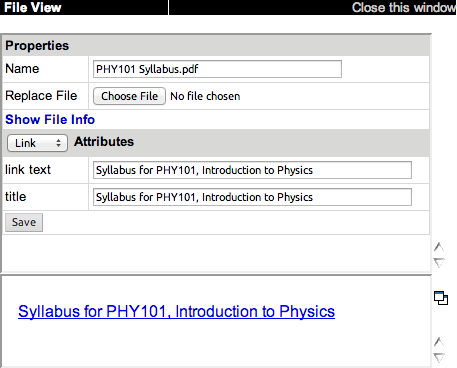
Task: Expand the Show File Info section
Action: (x=50, y=119)
